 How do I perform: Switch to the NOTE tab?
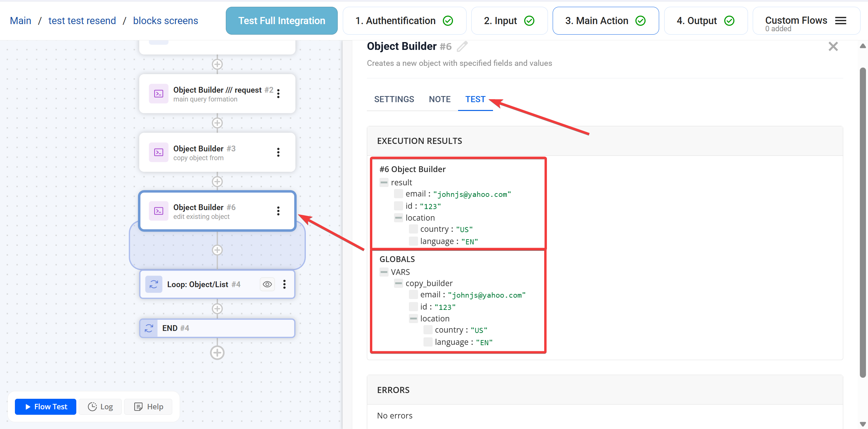click(439, 99)
